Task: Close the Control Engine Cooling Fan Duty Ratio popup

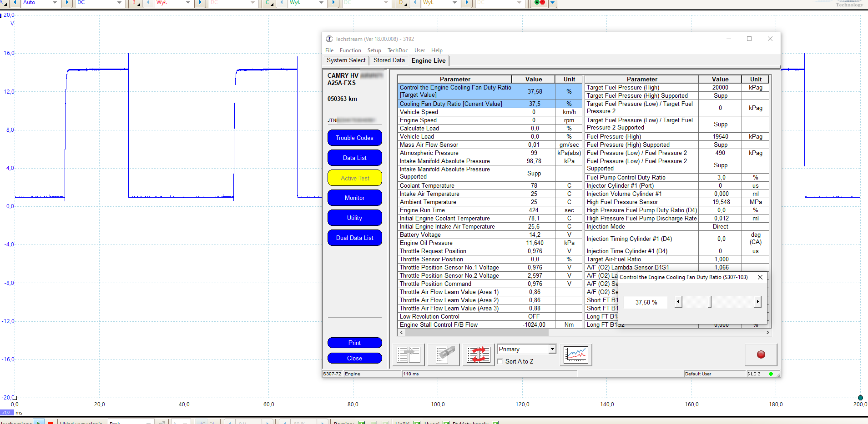Action: [x=760, y=277]
